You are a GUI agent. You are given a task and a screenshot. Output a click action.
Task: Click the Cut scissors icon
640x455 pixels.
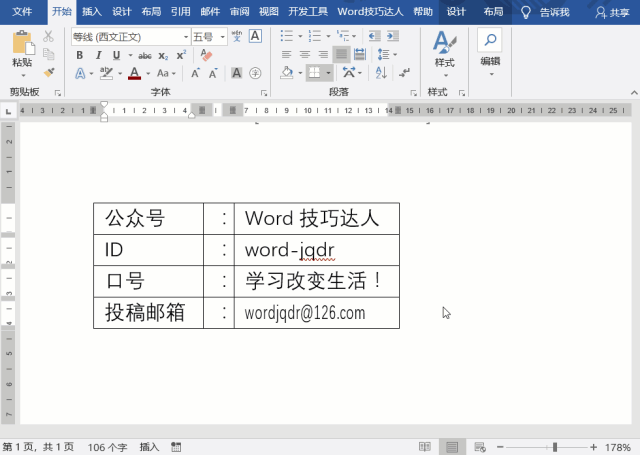pyautogui.click(x=48, y=36)
